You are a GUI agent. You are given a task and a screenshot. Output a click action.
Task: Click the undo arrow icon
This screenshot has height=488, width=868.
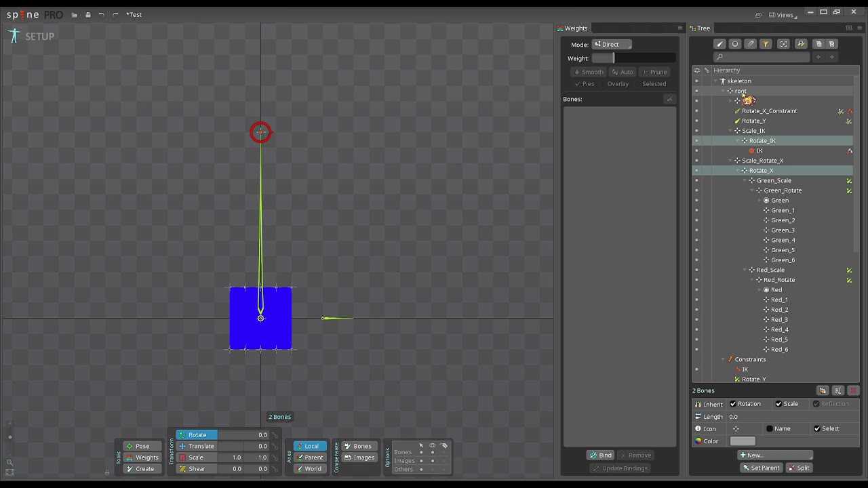[101, 15]
